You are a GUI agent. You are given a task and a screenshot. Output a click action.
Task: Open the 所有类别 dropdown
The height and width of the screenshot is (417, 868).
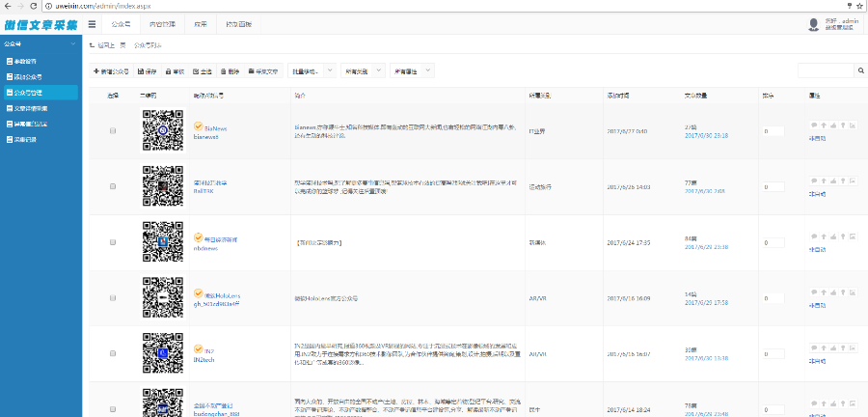coord(363,70)
